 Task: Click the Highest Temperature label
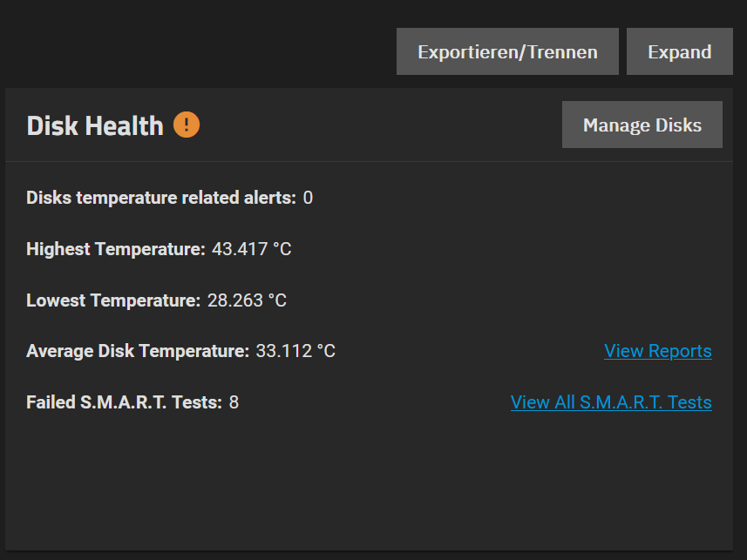[115, 249]
